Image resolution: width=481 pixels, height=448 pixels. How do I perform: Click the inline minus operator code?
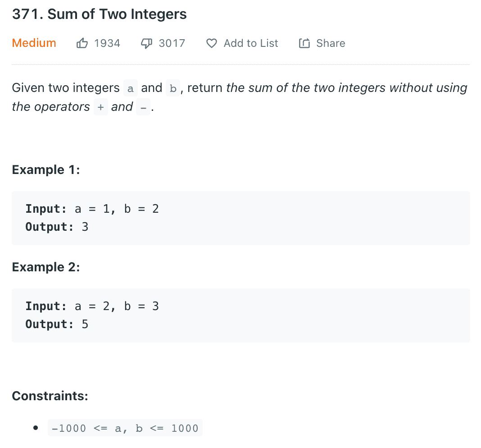click(x=143, y=107)
